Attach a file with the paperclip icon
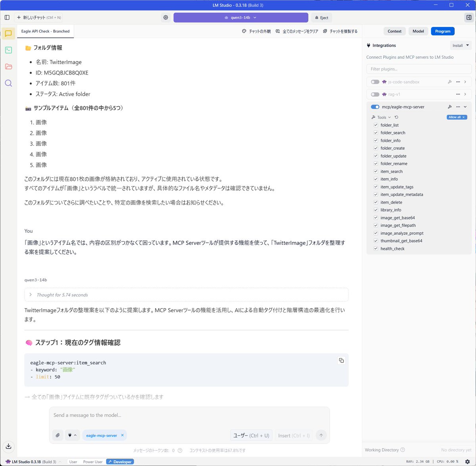The width and height of the screenshot is (476, 466). point(58,435)
